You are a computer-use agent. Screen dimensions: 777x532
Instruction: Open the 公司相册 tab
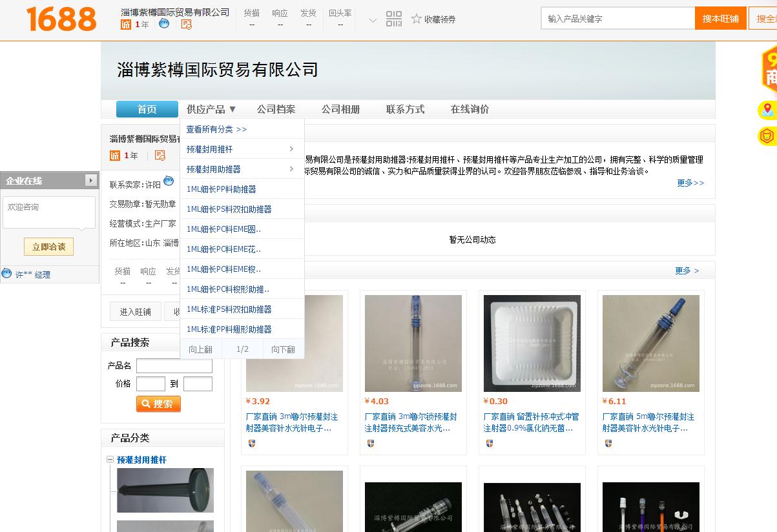coord(341,109)
